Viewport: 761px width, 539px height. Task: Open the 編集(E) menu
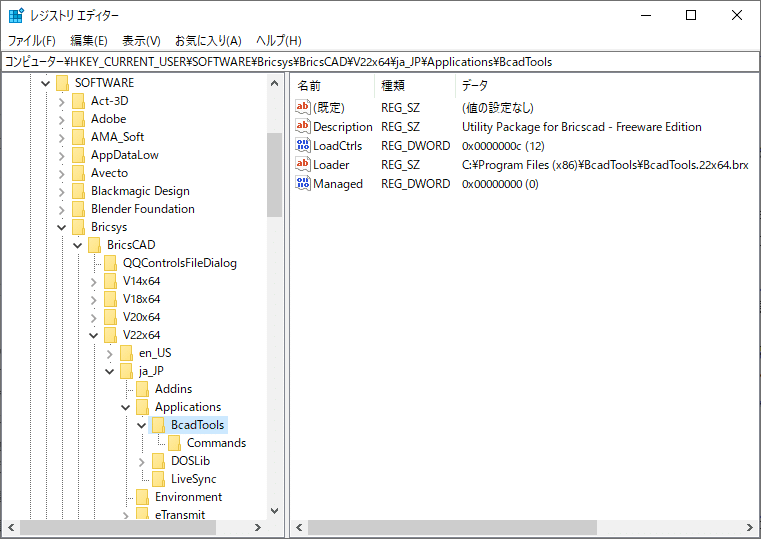pyautogui.click(x=89, y=41)
